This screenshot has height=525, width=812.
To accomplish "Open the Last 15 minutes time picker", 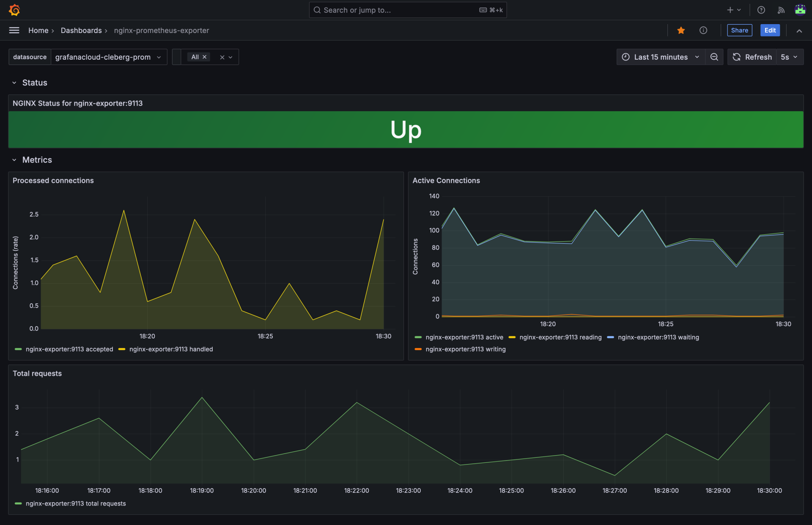I will pyautogui.click(x=660, y=57).
